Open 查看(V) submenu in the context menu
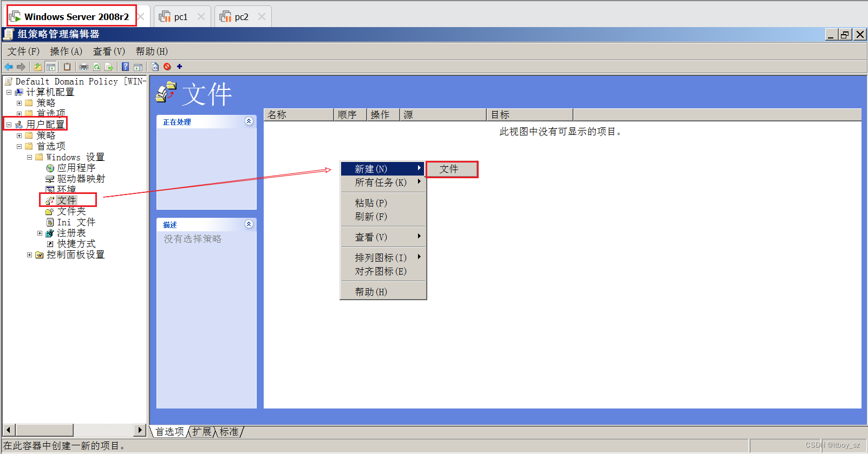Viewport: 868px width, 454px height. tap(383, 237)
